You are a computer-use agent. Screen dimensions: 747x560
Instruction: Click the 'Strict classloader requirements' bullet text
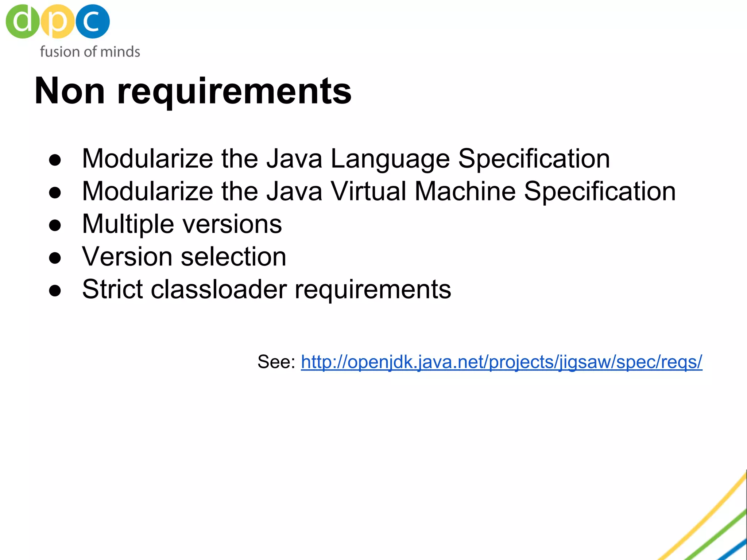click(267, 289)
